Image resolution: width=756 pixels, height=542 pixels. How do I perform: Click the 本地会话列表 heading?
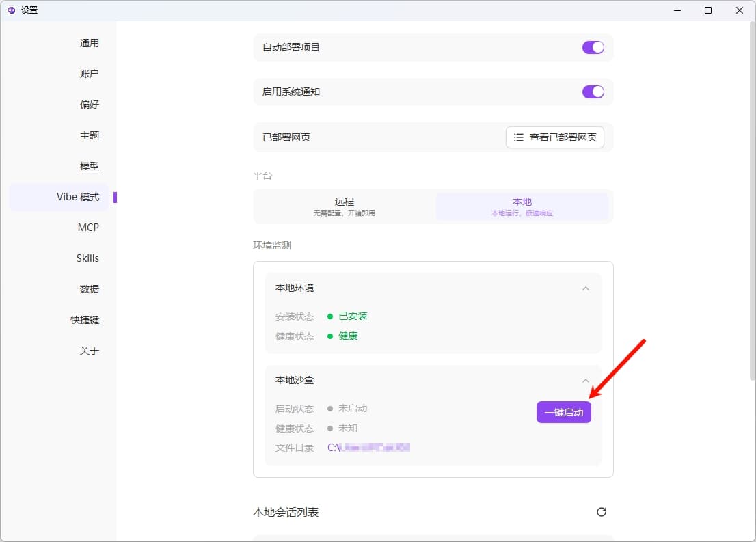point(286,512)
